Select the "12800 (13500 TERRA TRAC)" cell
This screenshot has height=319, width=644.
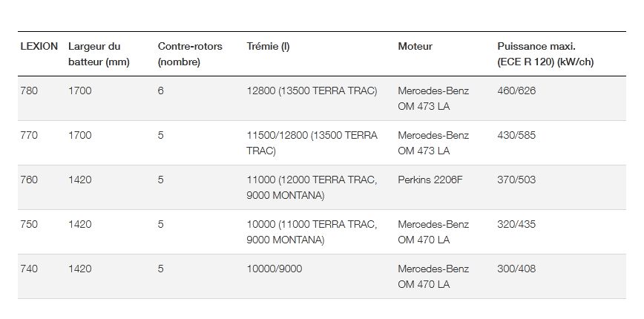(312, 91)
